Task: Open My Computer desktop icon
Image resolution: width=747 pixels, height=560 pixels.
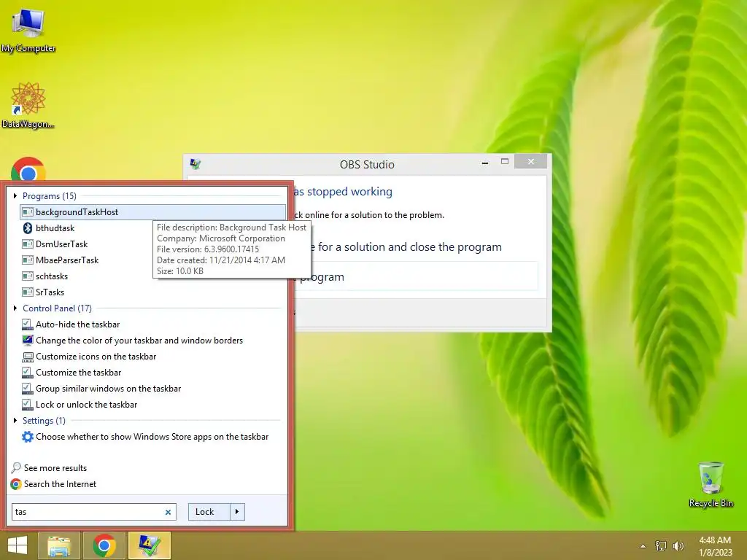Action: 28,31
